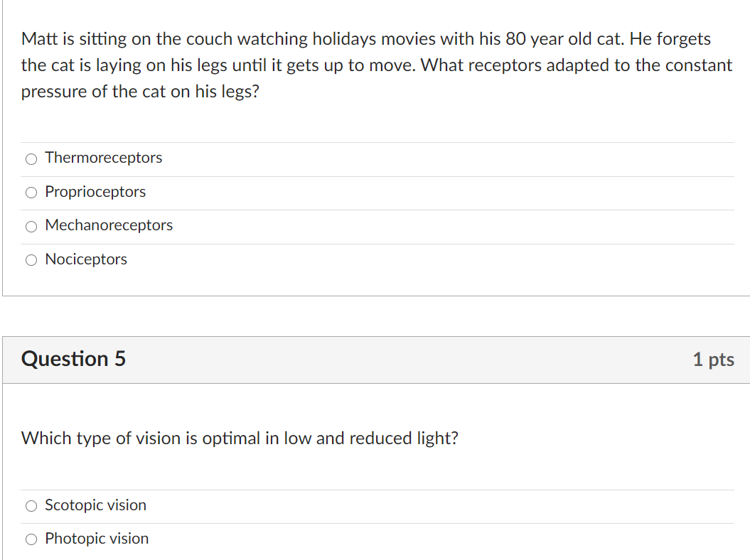
Task: Click the 1 pts points label
Action: pos(713,360)
